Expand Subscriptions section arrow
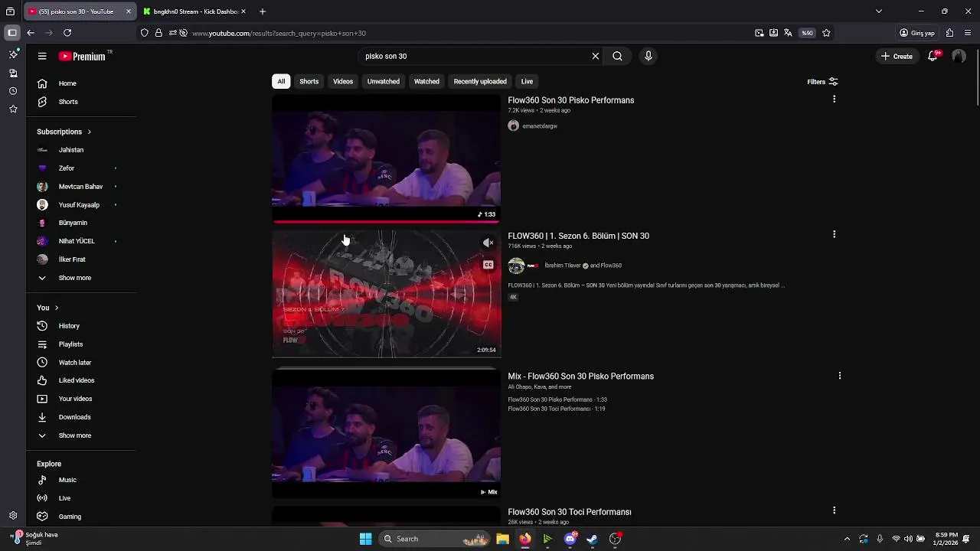The height and width of the screenshot is (551, 980). [x=89, y=132]
